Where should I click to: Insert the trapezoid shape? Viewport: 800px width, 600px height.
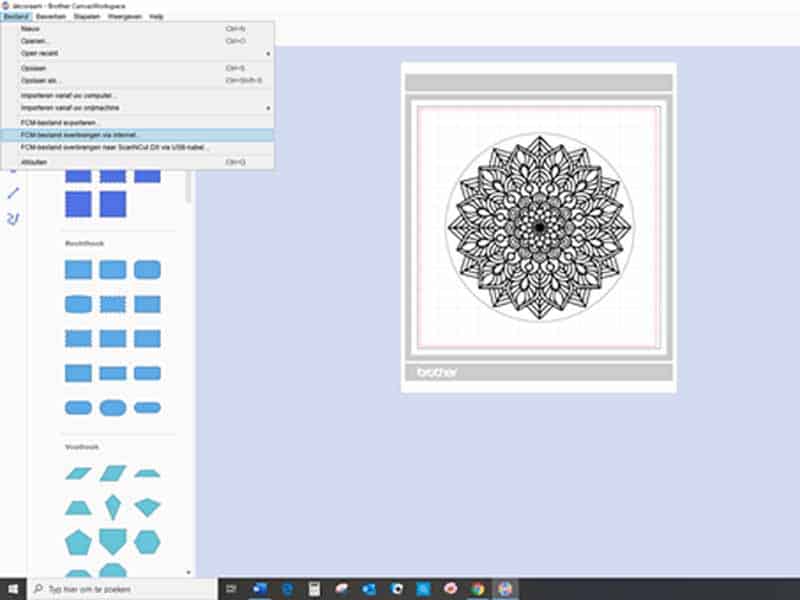point(79,507)
